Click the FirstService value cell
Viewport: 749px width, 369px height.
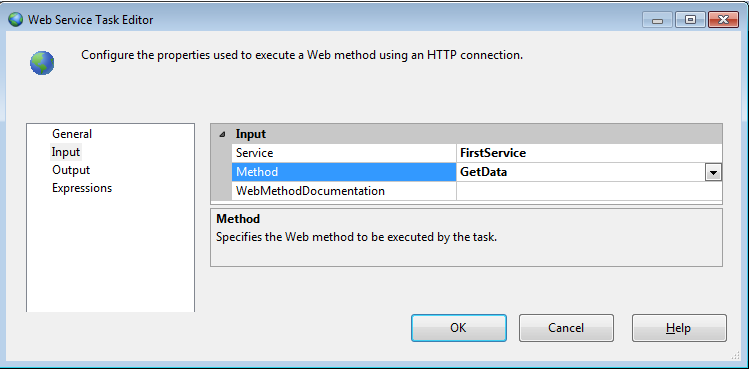pos(589,153)
